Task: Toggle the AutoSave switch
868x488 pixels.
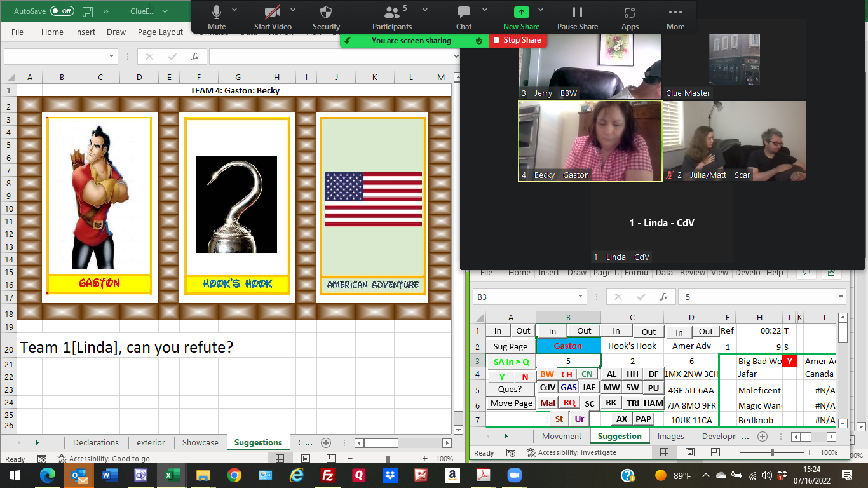Action: pyautogui.click(x=62, y=11)
